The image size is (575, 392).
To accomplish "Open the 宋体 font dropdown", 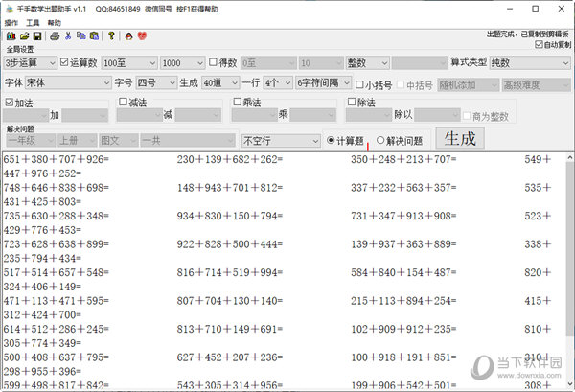I will pyautogui.click(x=68, y=82).
